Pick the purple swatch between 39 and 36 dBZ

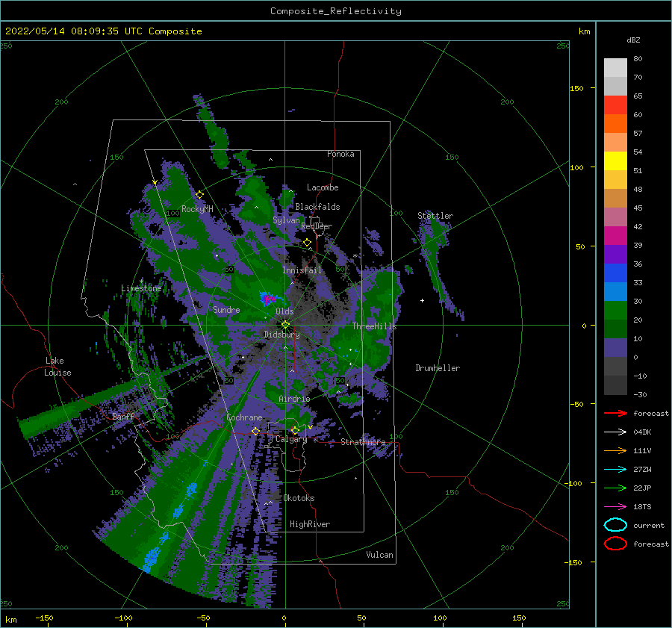click(615, 254)
